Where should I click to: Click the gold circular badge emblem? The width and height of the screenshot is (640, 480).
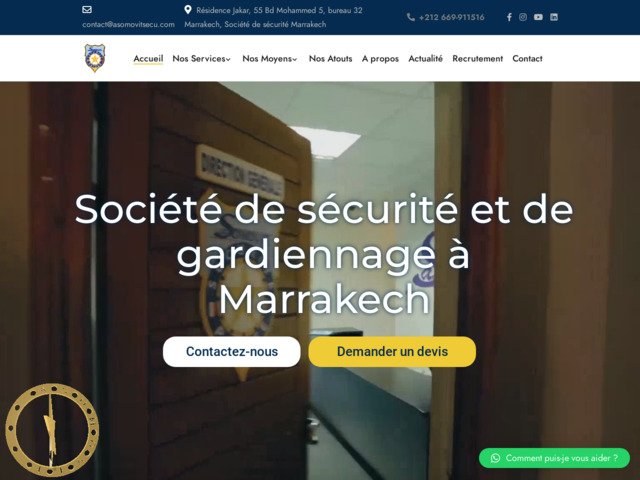coord(52,430)
